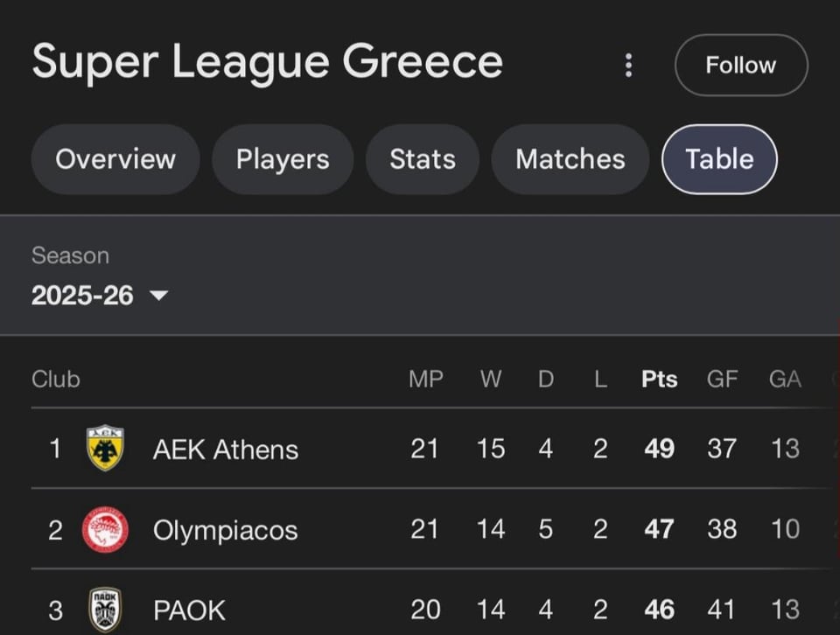Open the three-dot more options menu
The height and width of the screenshot is (635, 840).
(628, 66)
